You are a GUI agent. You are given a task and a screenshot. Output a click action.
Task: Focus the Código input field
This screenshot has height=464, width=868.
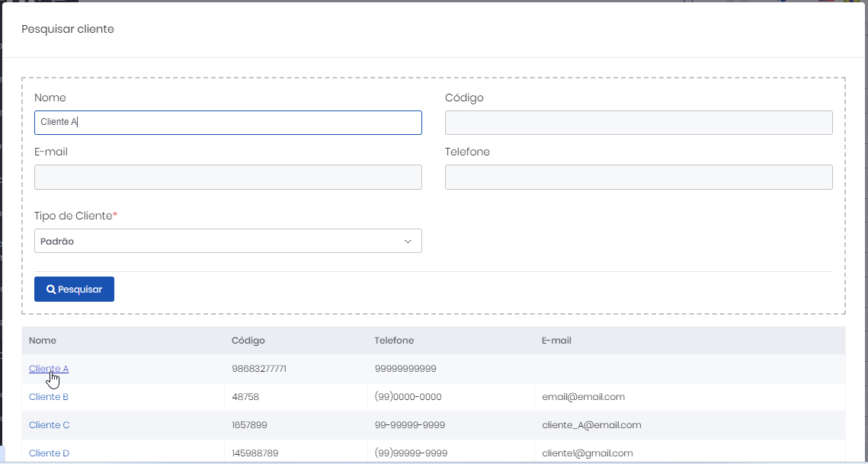click(638, 123)
